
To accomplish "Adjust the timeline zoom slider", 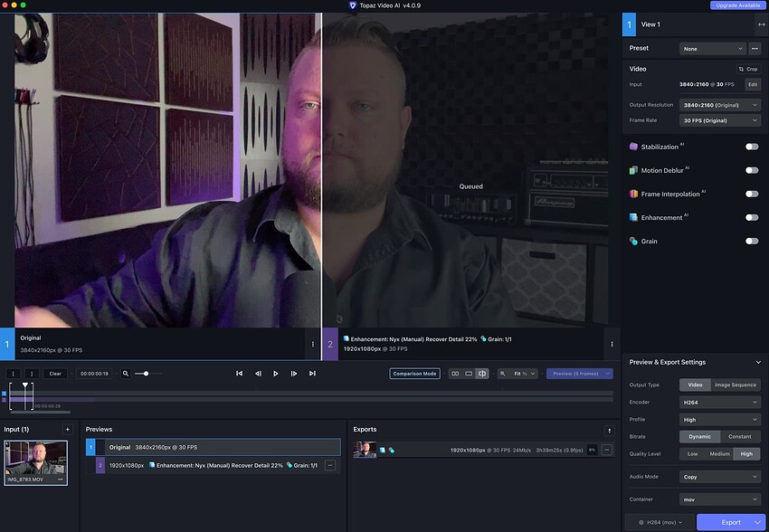I will pos(147,374).
